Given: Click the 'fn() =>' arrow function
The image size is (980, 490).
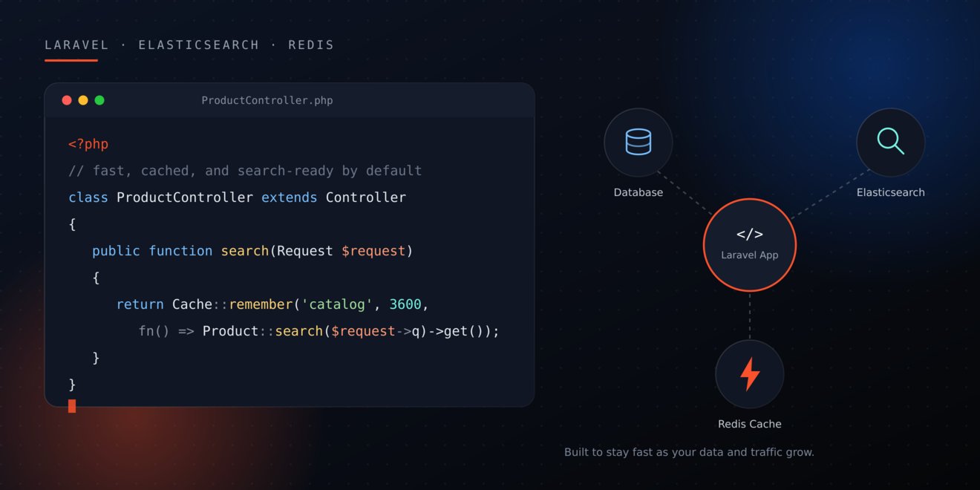Looking at the screenshot, I should (x=166, y=331).
